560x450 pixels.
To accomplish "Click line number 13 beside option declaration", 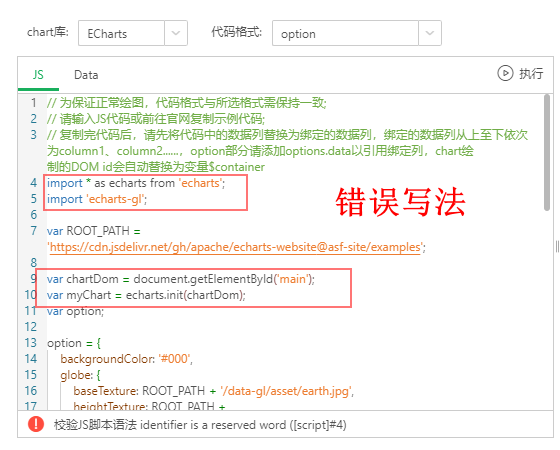I will pyautogui.click(x=31, y=343).
